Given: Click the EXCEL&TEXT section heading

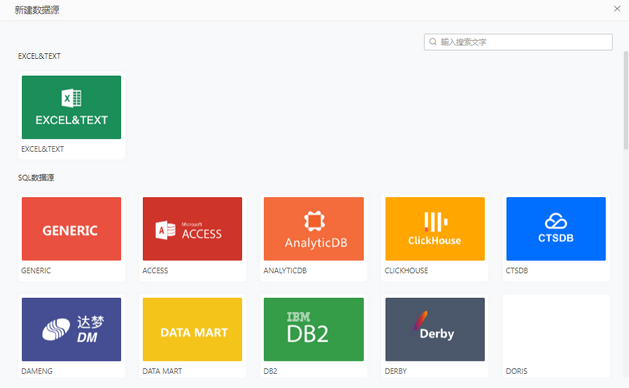Looking at the screenshot, I should click(x=39, y=56).
